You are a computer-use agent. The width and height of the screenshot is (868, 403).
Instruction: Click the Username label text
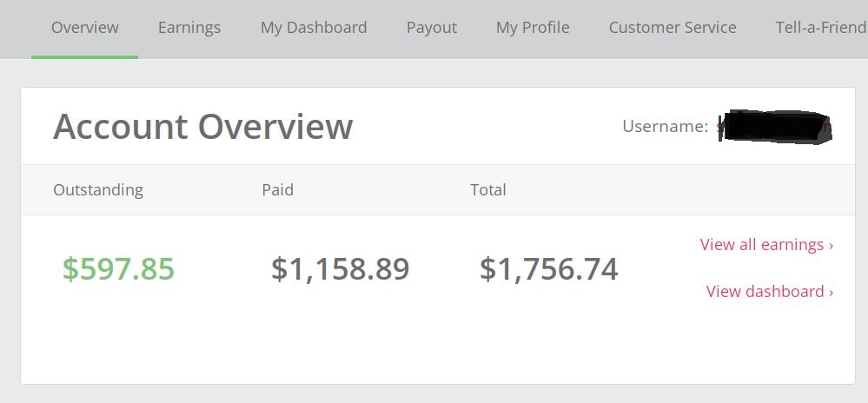point(665,126)
